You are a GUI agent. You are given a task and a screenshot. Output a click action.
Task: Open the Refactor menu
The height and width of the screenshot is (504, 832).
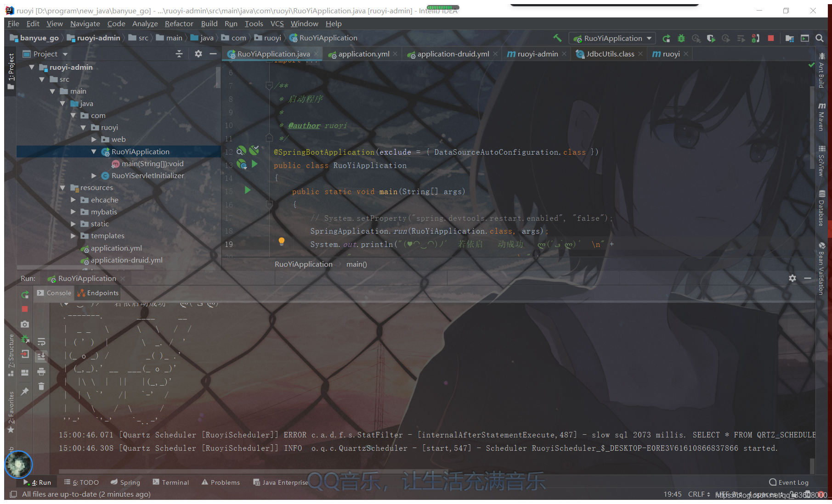tap(179, 24)
